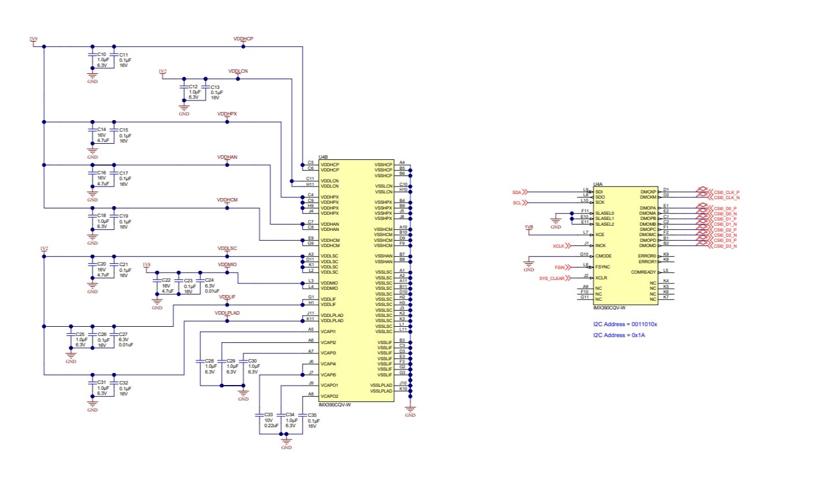Click the C18 capacitor designator
The height and width of the screenshot is (504, 820).
point(102,215)
